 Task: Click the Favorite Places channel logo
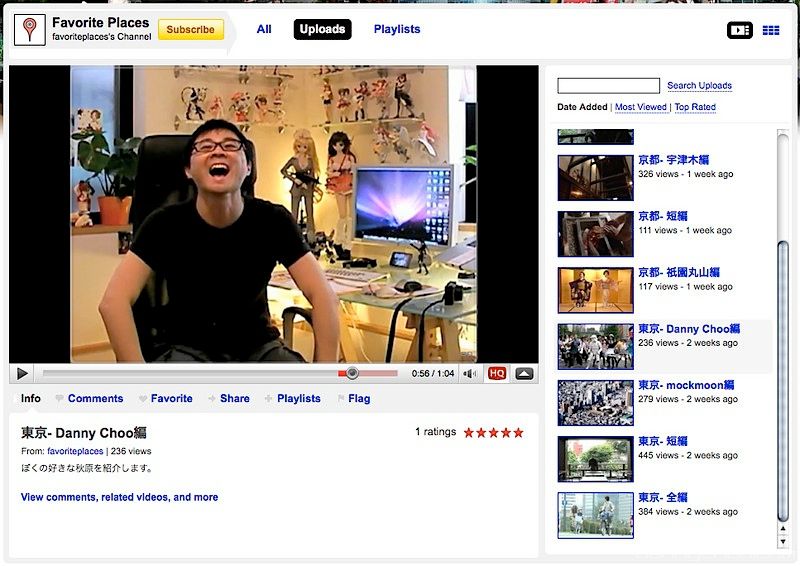tap(30, 29)
